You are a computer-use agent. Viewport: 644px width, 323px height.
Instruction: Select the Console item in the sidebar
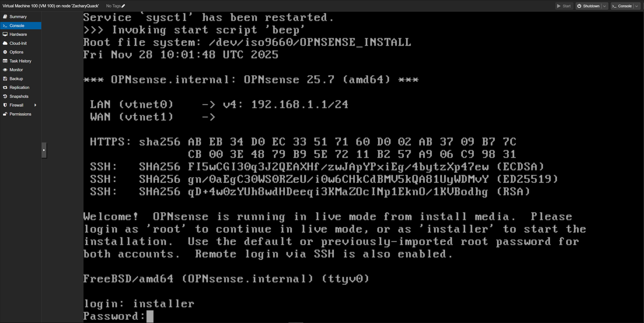[x=17, y=25]
